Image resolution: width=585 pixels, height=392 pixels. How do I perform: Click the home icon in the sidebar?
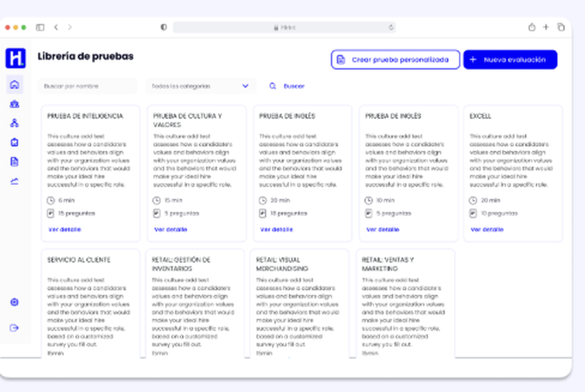[x=15, y=85]
